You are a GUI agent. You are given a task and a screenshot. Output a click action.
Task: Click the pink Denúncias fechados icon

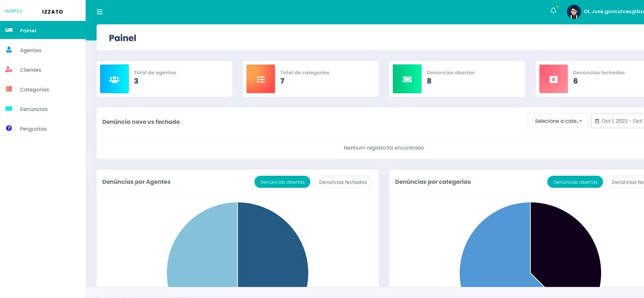click(x=553, y=79)
